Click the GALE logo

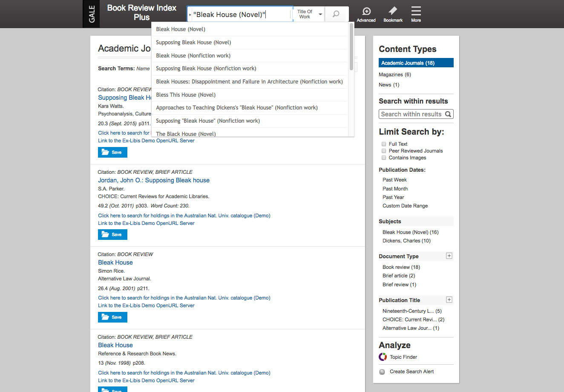click(x=91, y=14)
